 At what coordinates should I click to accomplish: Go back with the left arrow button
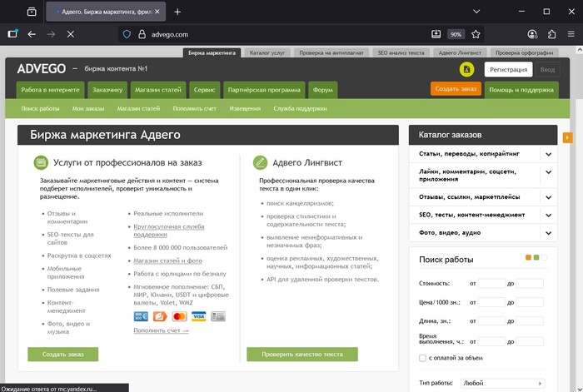[x=32, y=34]
